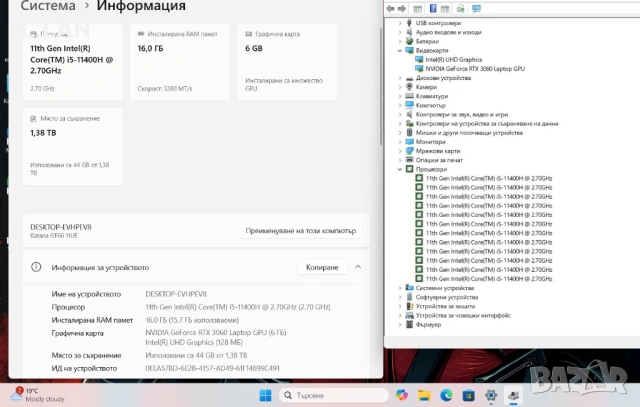
Task: Expand the Дискови устройства category
Action: (x=400, y=78)
